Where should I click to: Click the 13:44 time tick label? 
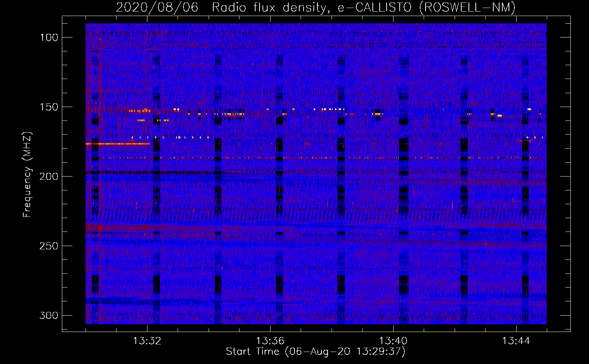point(516,341)
